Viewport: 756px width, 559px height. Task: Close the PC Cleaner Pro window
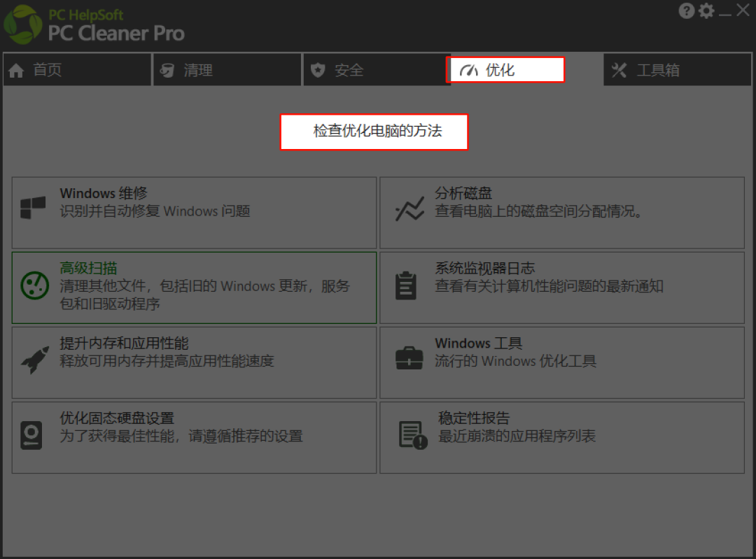pyautogui.click(x=743, y=10)
